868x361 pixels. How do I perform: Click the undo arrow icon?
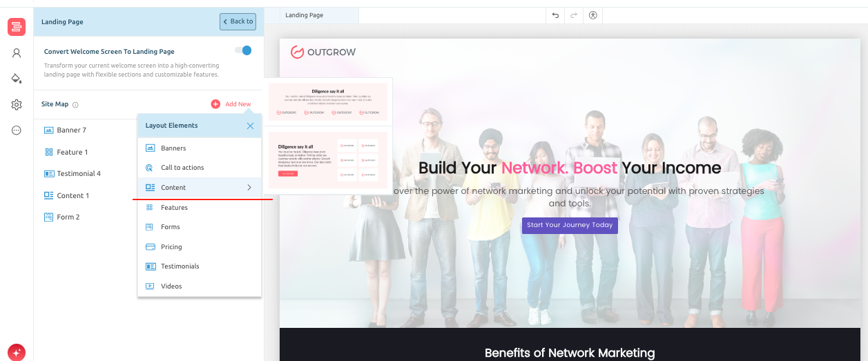555,15
